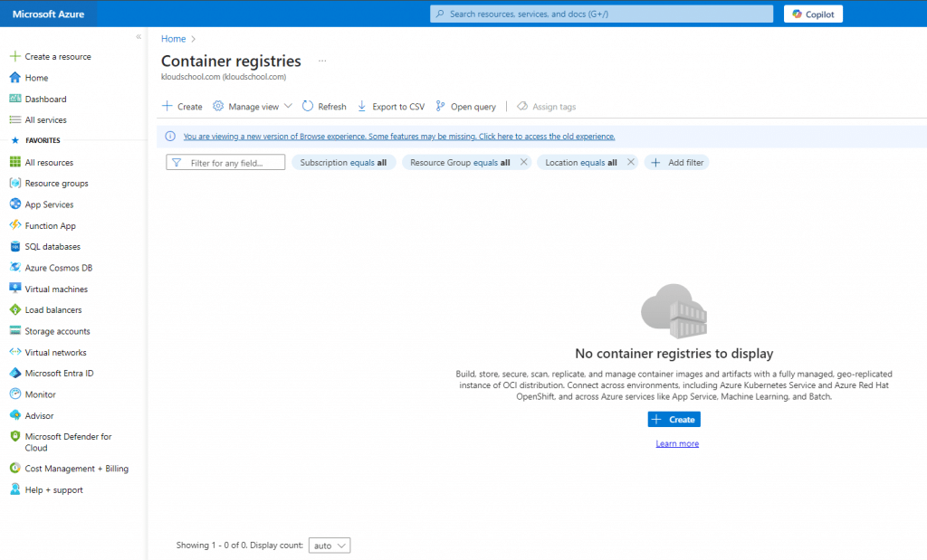
Task: Click the blue Create button in center
Action: point(674,420)
